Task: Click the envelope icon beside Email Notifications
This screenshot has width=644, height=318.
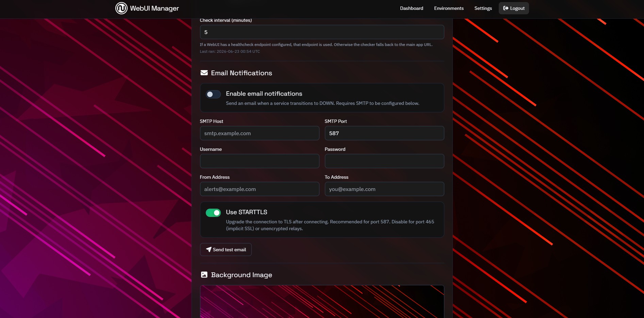Action: 204,73
